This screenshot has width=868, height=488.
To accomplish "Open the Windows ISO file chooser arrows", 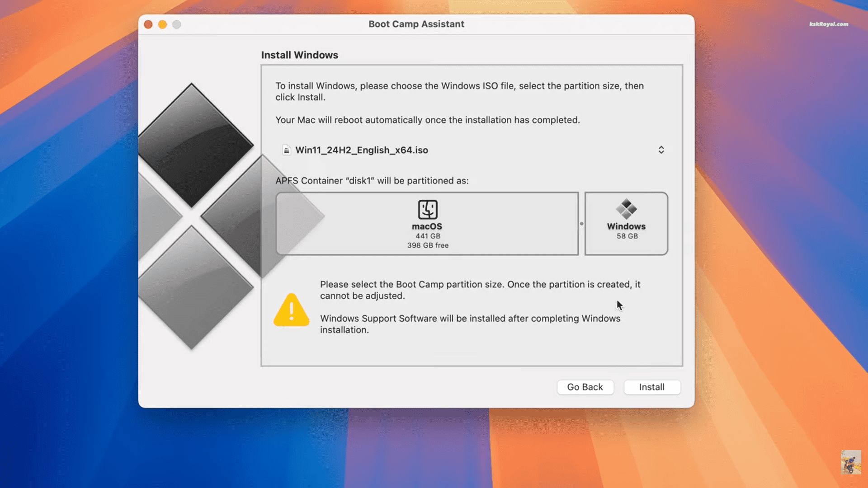I will coord(661,150).
